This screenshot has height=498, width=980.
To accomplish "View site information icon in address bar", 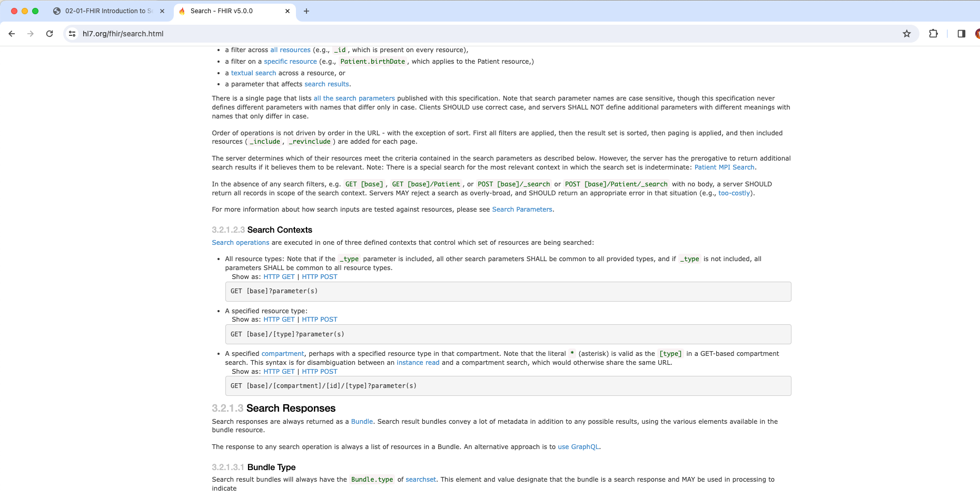I will pyautogui.click(x=73, y=34).
